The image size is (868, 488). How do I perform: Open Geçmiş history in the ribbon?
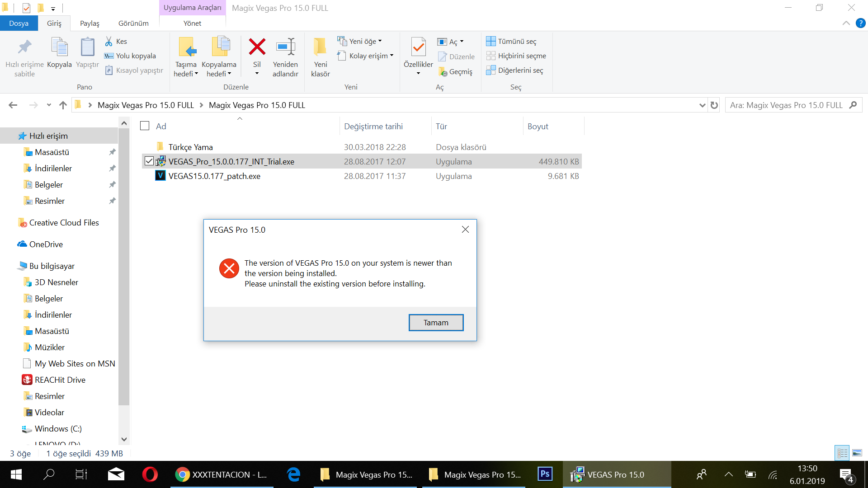(456, 71)
